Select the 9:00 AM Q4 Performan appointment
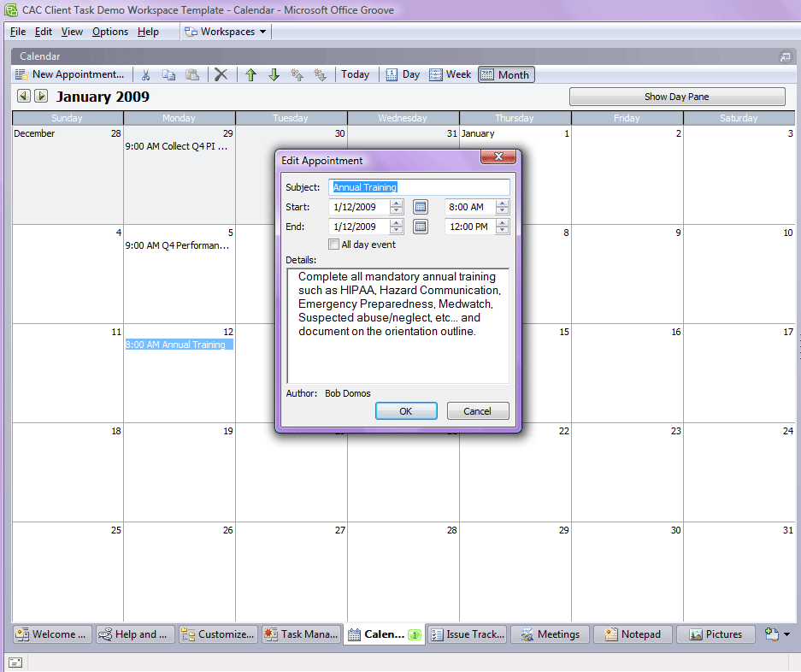801x672 pixels. 177,245
